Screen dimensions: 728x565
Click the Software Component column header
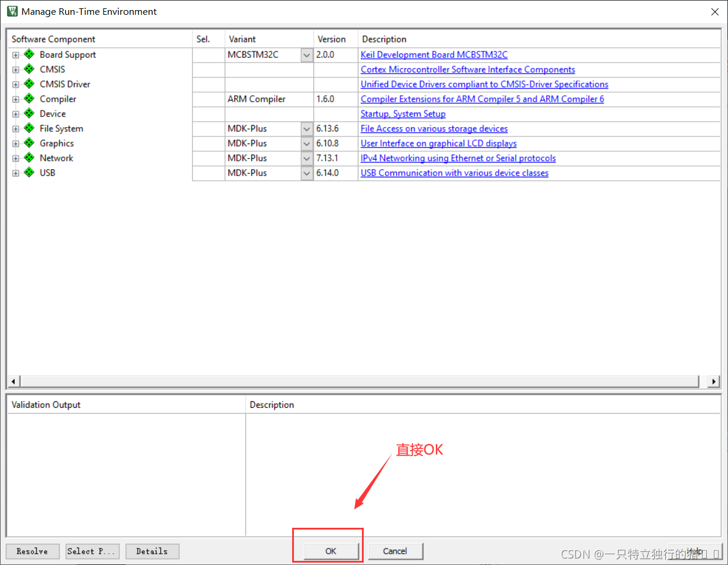point(101,39)
